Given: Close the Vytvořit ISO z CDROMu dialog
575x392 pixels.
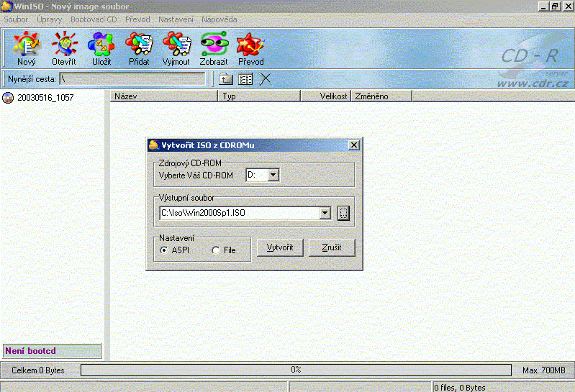Looking at the screenshot, I should (x=354, y=145).
